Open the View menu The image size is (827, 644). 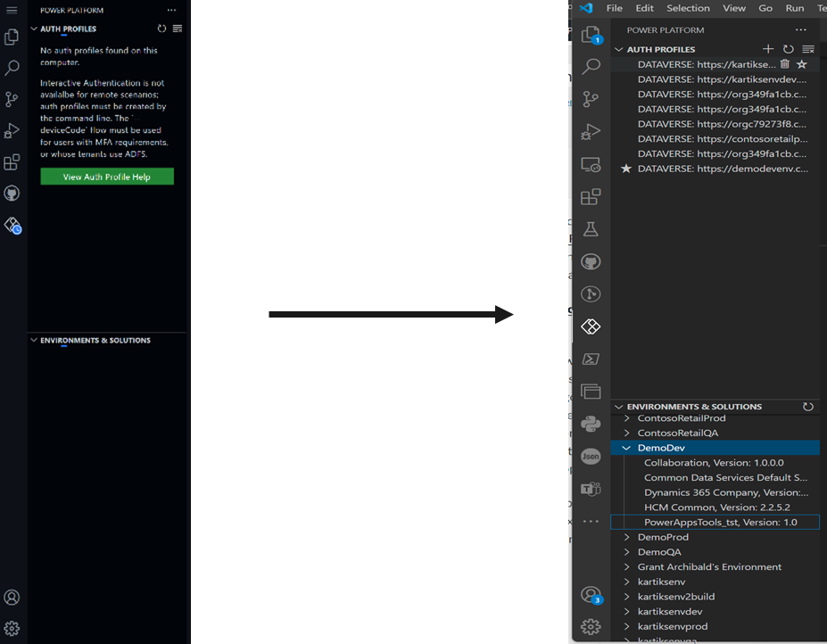[734, 8]
